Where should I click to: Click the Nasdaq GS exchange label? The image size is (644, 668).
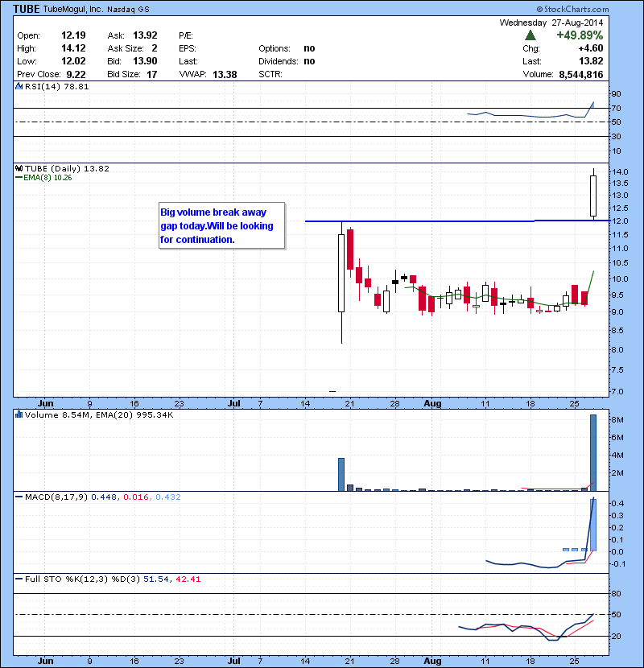tap(128, 10)
